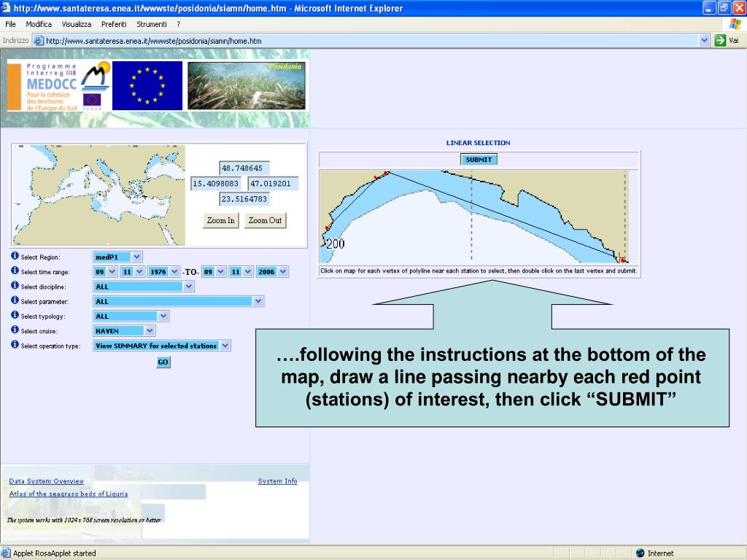This screenshot has height=560, width=747.
Task: Click the SUBMIT button above the map
Action: click(479, 160)
